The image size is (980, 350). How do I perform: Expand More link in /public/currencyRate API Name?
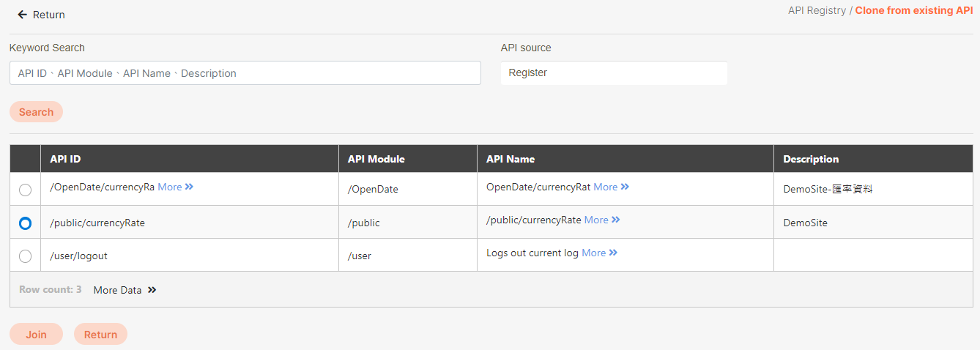pos(595,220)
